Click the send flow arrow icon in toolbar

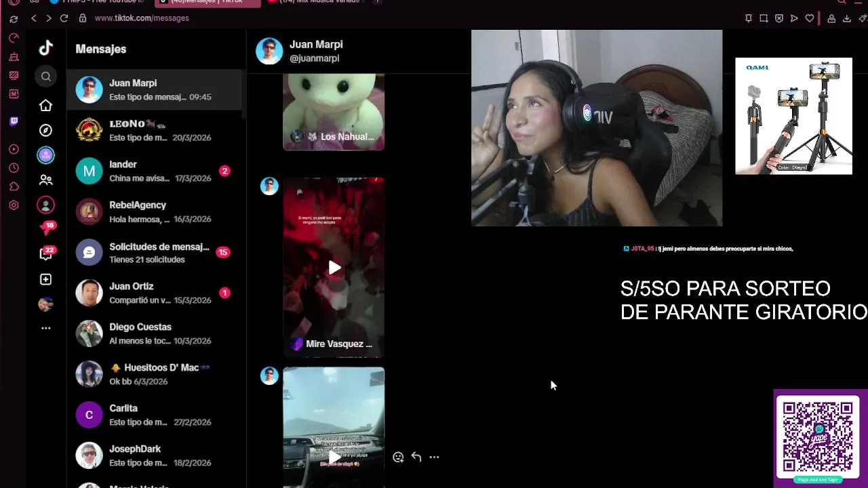tap(794, 18)
